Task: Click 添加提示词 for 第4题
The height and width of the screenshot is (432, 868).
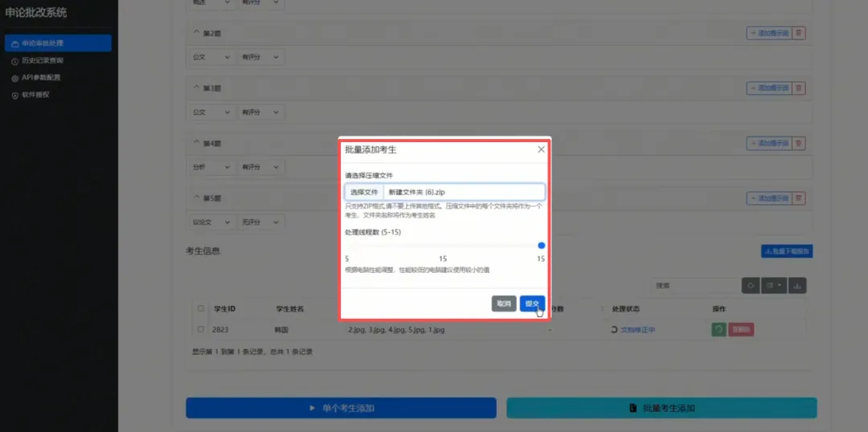Action: click(768, 143)
